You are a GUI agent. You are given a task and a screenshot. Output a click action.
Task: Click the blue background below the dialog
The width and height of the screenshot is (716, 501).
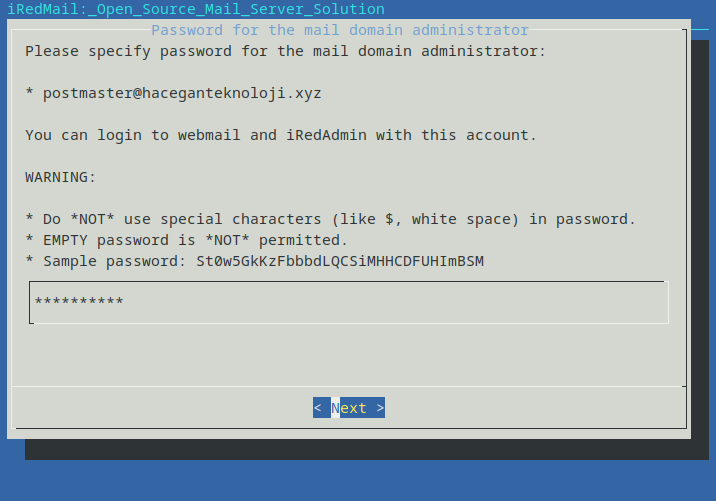tap(358, 480)
